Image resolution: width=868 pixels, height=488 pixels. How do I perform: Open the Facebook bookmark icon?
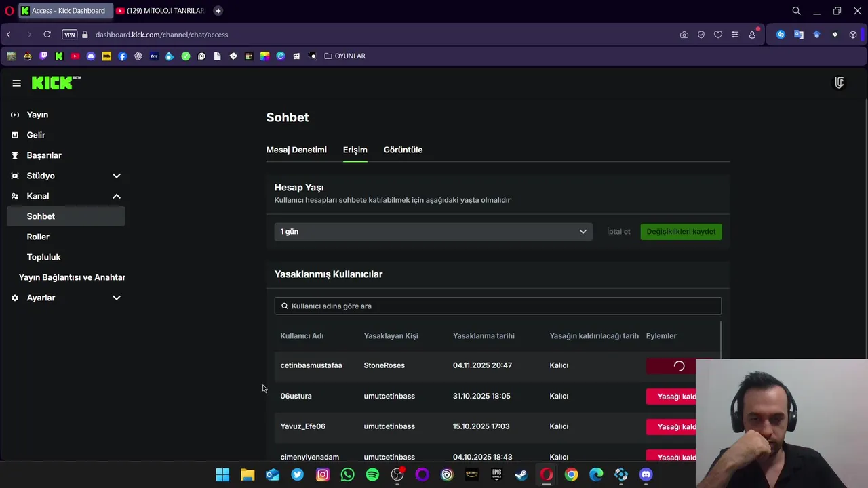click(x=123, y=56)
